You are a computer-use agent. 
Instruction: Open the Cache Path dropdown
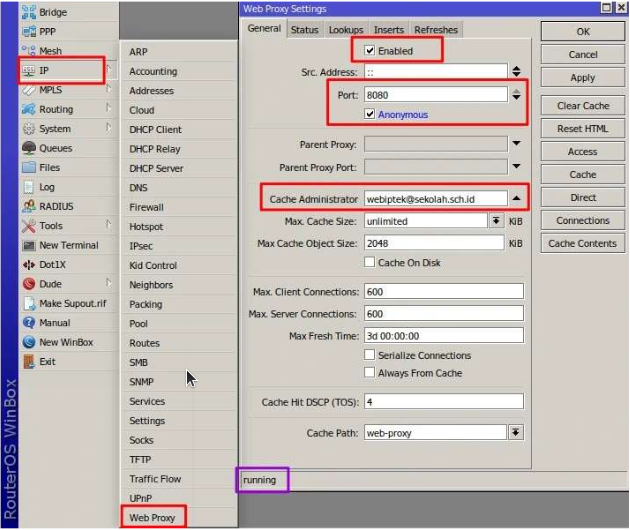[516, 432]
